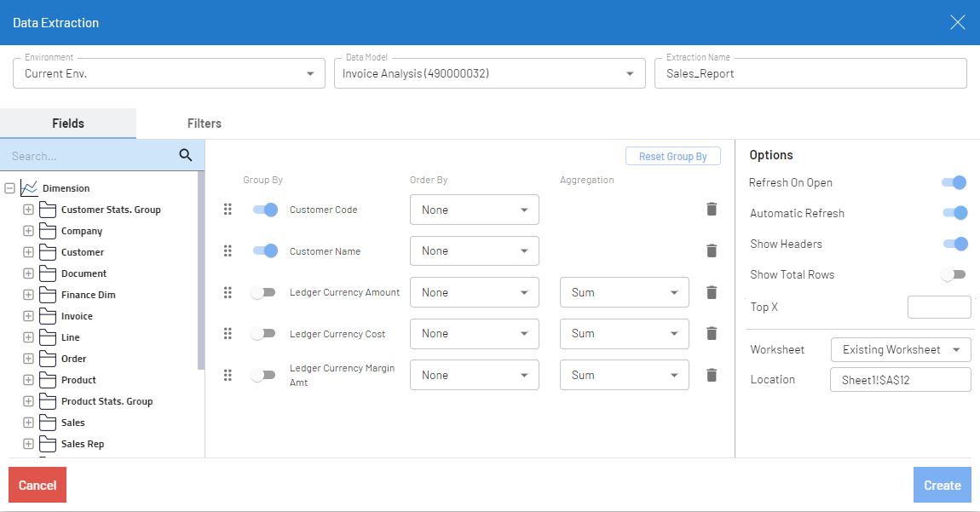Click drag handle beside Customer Name
Image resolution: width=980 pixels, height=512 pixels.
click(x=228, y=250)
